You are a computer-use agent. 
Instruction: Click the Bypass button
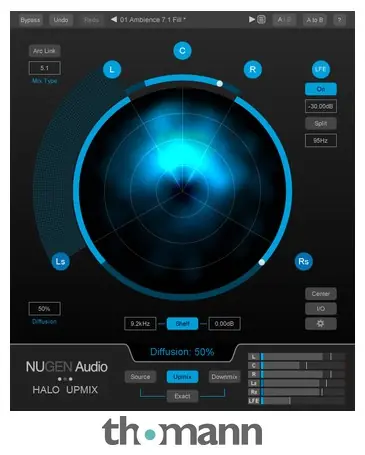(x=30, y=20)
